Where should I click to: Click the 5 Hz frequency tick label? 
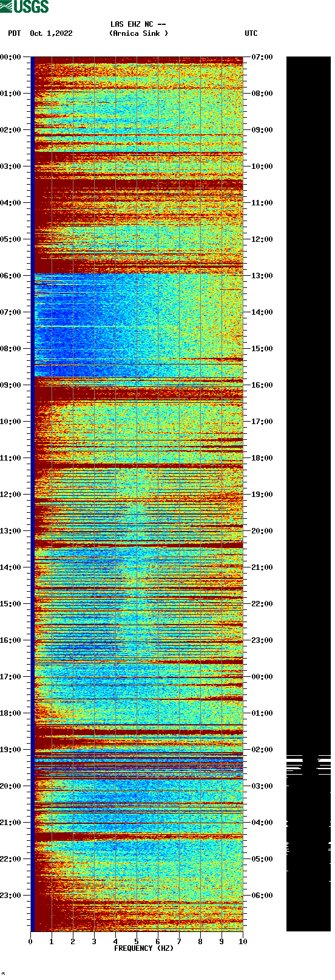[x=137, y=942]
